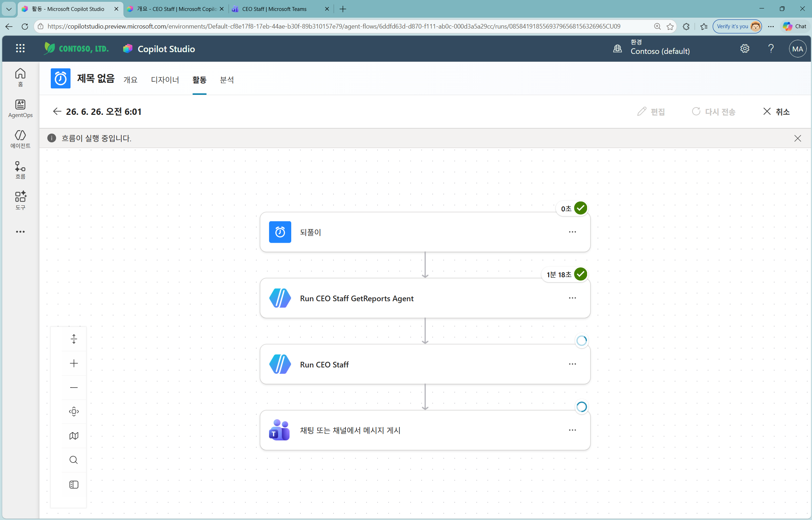Click the environment globe icon
The height and width of the screenshot is (520, 812).
pyautogui.click(x=617, y=49)
